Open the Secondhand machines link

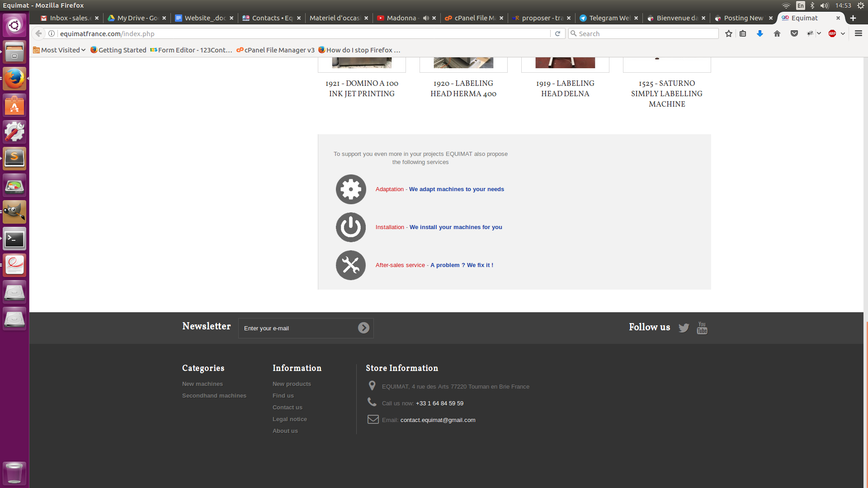click(214, 396)
